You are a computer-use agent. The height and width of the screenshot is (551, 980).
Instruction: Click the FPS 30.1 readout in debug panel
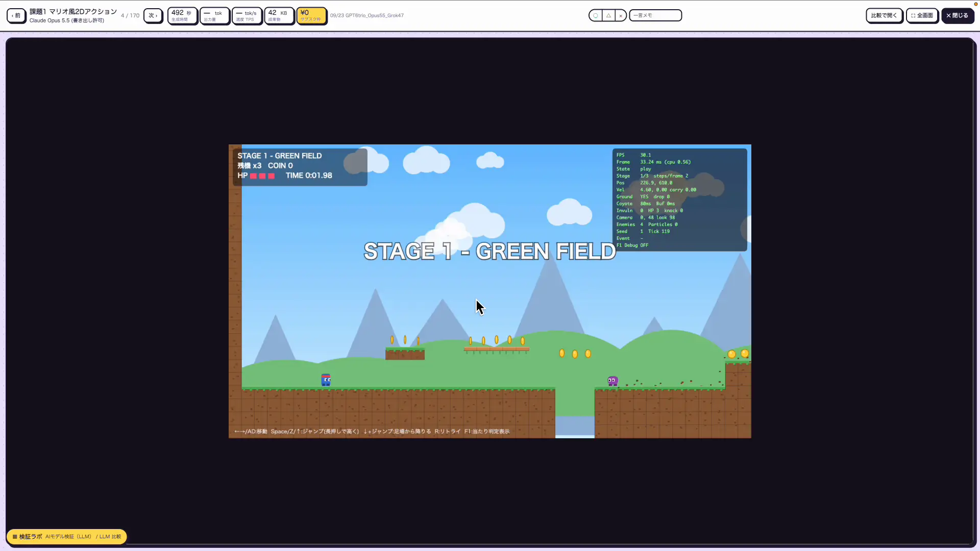[x=633, y=155]
